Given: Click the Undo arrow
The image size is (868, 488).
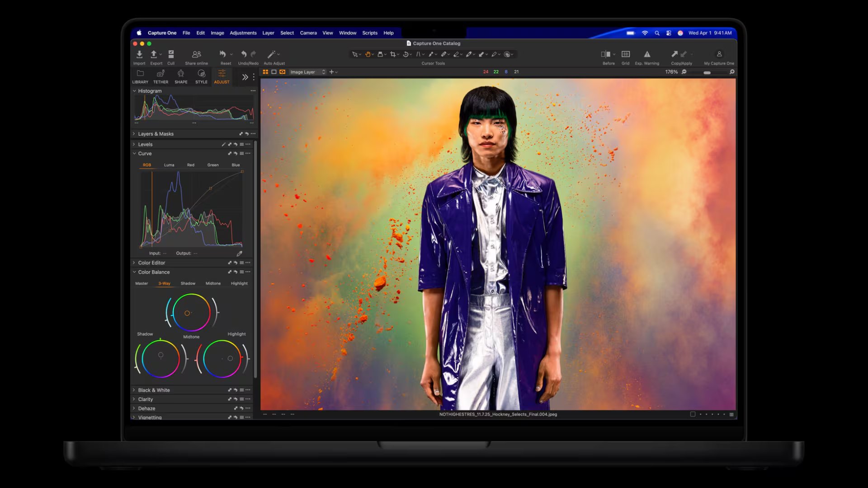Looking at the screenshot, I should 244,54.
